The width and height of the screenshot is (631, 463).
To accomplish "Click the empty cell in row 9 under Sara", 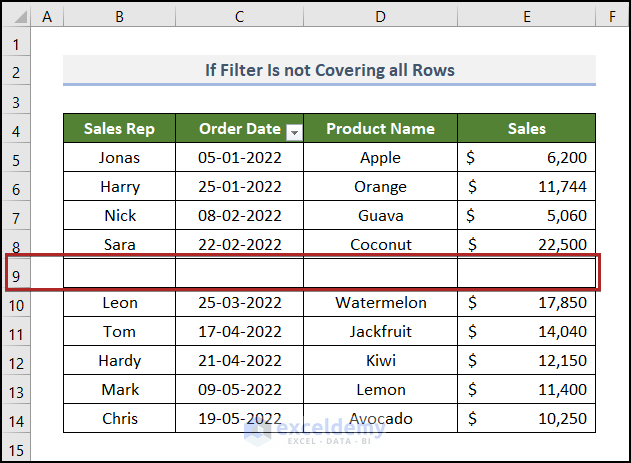I will (119, 274).
